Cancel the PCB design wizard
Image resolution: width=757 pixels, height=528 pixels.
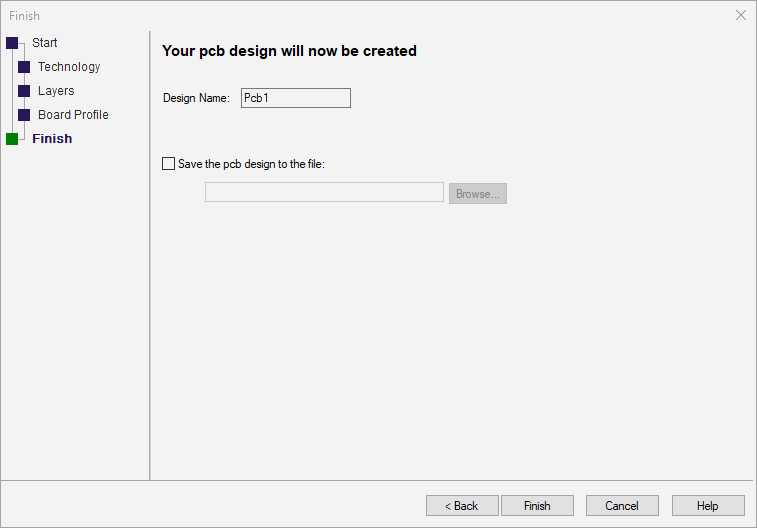coord(622,506)
